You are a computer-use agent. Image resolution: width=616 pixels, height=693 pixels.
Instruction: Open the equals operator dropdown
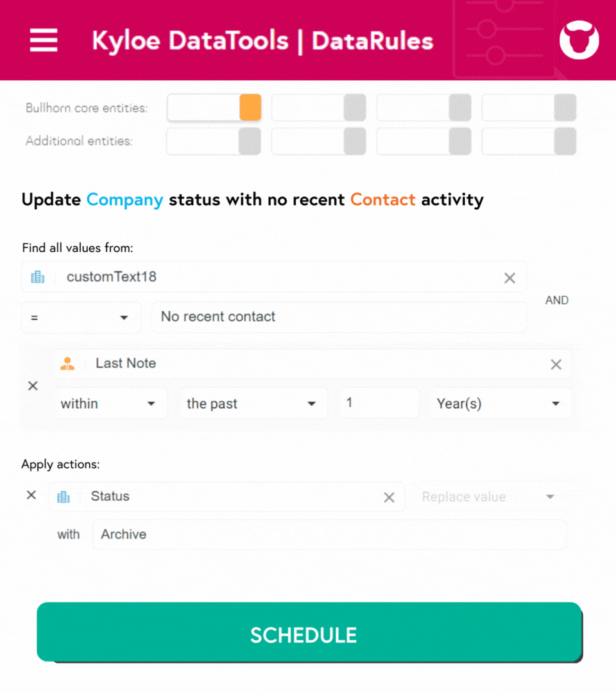click(81, 318)
